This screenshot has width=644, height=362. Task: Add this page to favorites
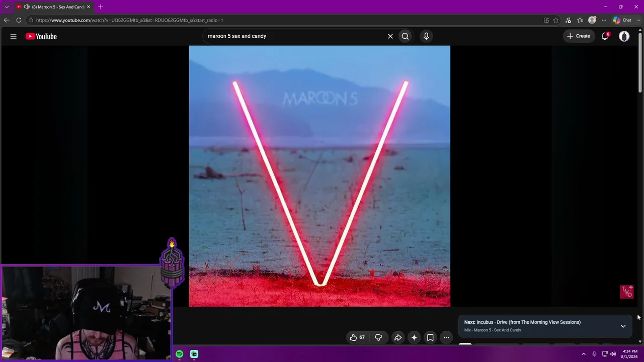pyautogui.click(x=556, y=20)
